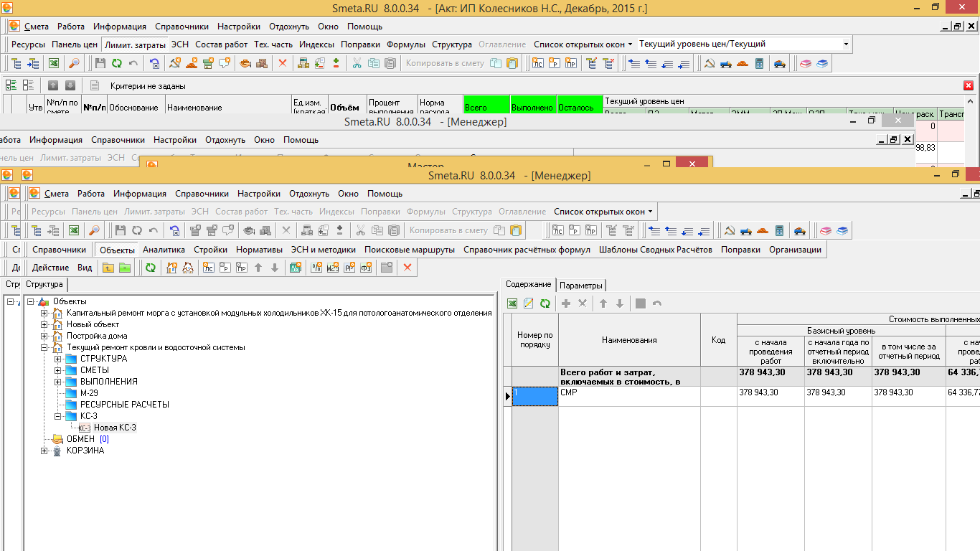Click the red close X on the criteria bar

pos(969,85)
